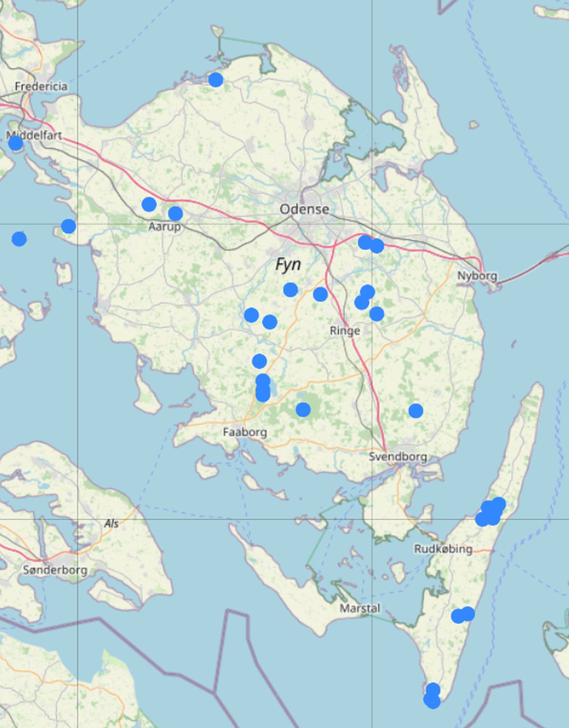Select the marker northeast of the Ringe label
569x728 pixels.
(x=376, y=314)
